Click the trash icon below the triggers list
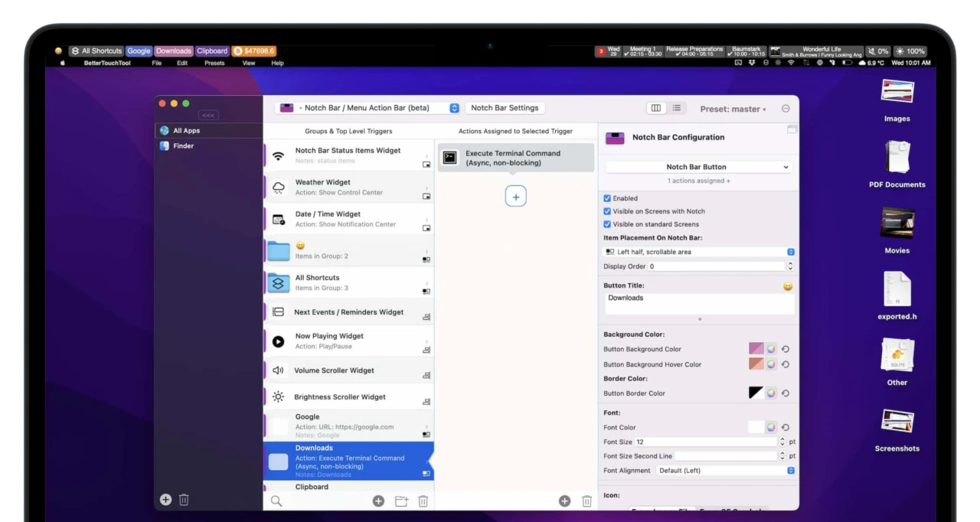 pyautogui.click(x=423, y=501)
